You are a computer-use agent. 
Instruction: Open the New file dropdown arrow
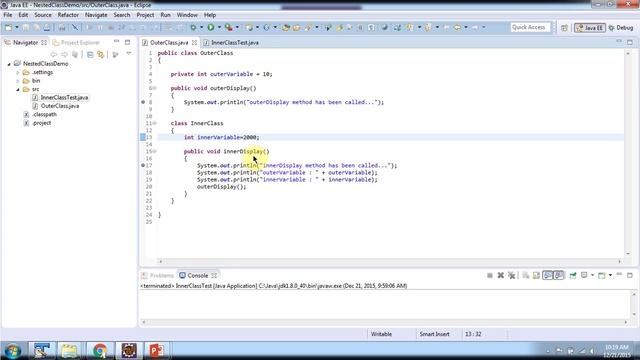point(17,27)
